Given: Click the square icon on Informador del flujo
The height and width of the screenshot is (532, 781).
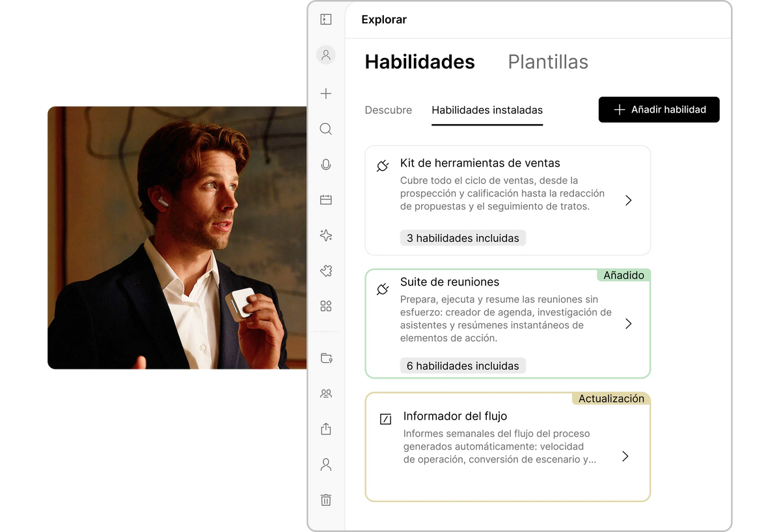Looking at the screenshot, I should [x=385, y=419].
